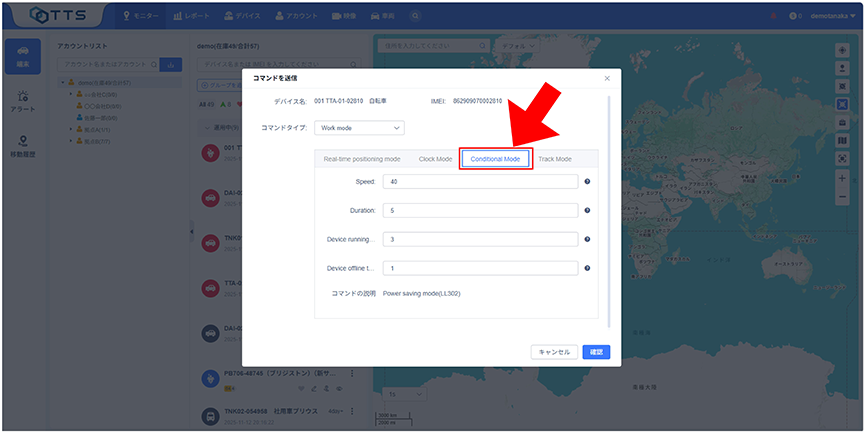Image resolution: width=864 pixels, height=432 pixels.
Task: Click the help icon next to Device running field
Action: pos(587,240)
